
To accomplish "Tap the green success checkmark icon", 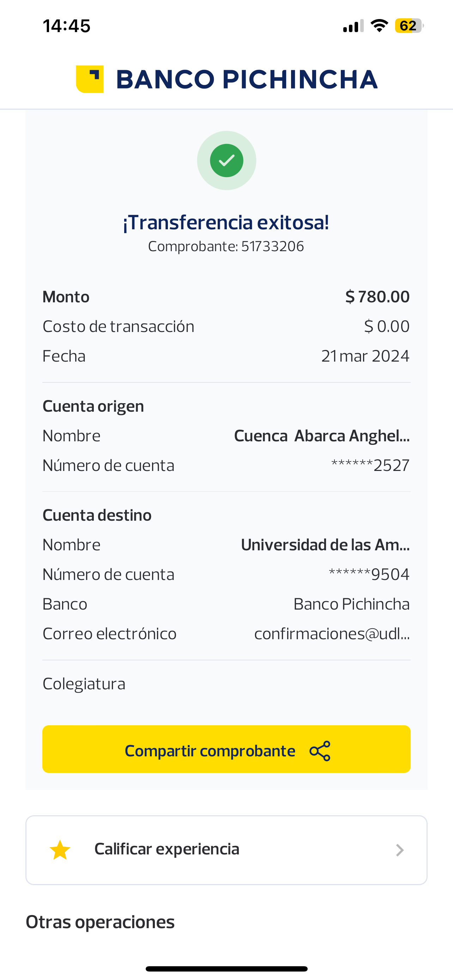I will 226,161.
